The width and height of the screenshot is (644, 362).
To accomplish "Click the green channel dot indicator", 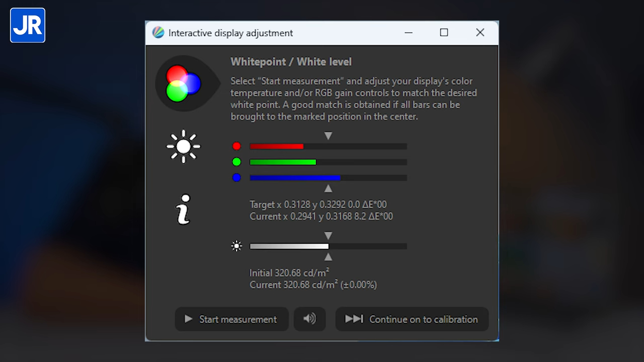I will [236, 162].
